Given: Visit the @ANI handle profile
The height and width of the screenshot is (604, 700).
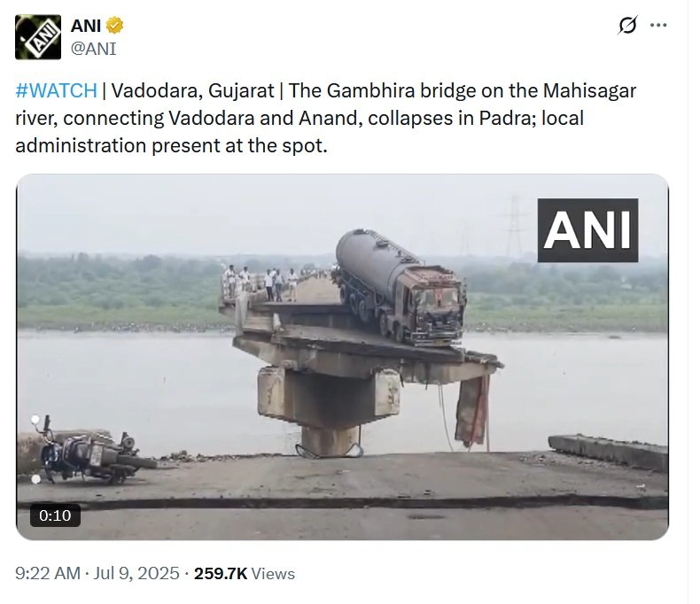Looking at the screenshot, I should coord(93,49).
